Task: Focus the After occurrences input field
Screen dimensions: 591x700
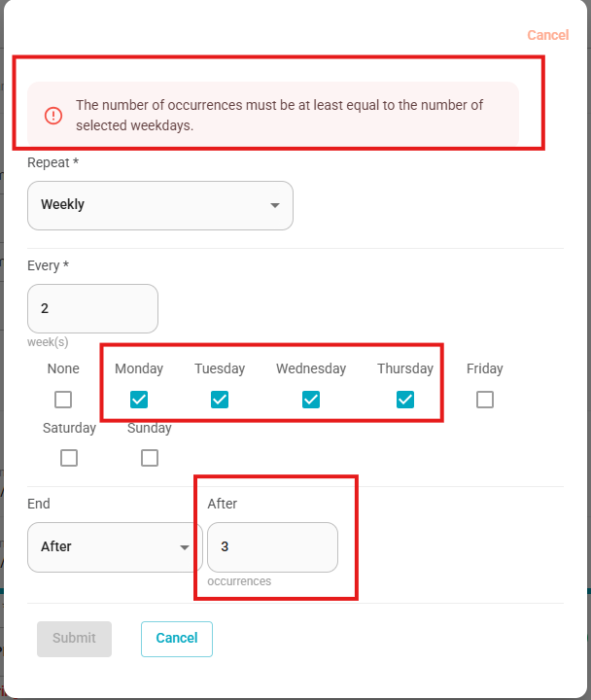Action: pyautogui.click(x=273, y=547)
